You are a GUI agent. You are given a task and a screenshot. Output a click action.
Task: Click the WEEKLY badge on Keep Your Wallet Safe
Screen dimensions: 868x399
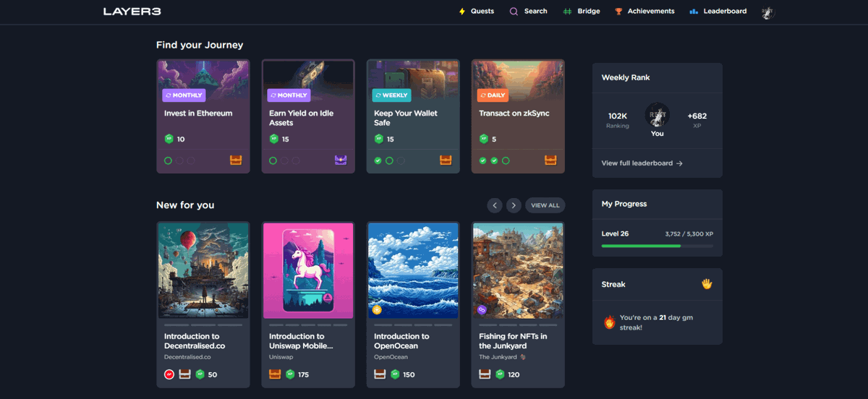pyautogui.click(x=391, y=95)
